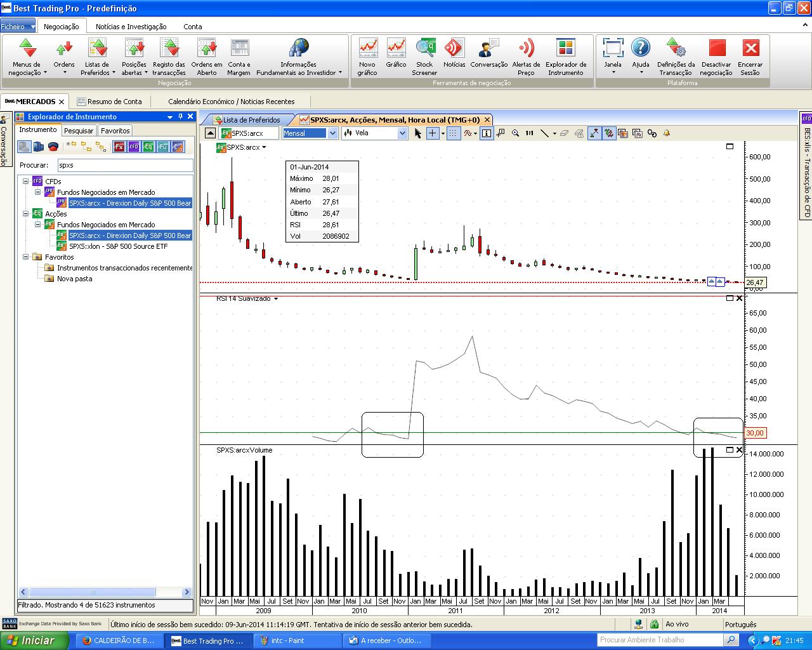Viewport: 812px width, 650px height.
Task: Switch to the Pesquisar tab
Action: (x=79, y=131)
